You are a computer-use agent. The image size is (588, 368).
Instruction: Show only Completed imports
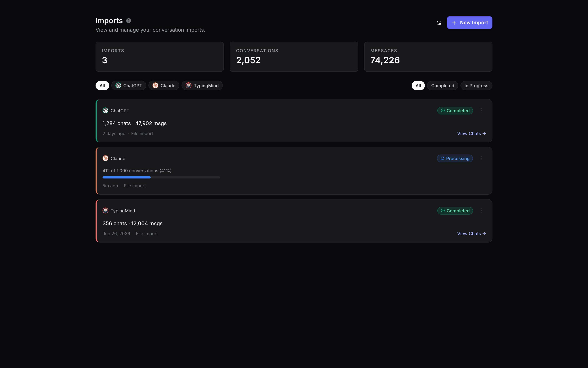tap(442, 85)
